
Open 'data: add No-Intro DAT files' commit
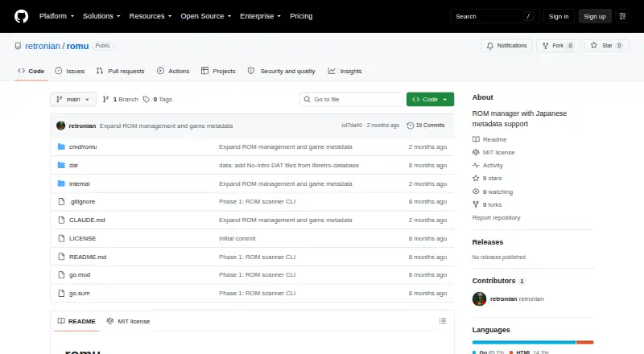pos(289,165)
